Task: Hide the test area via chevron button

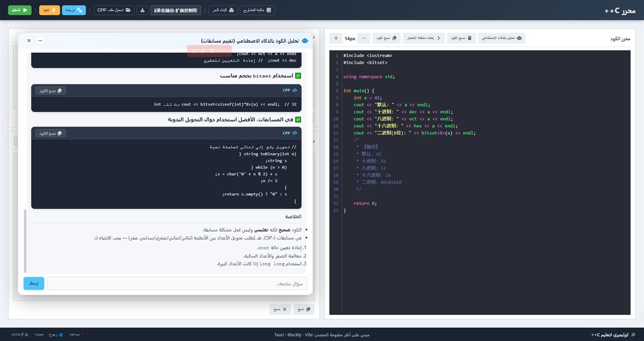Action: click(423, 38)
